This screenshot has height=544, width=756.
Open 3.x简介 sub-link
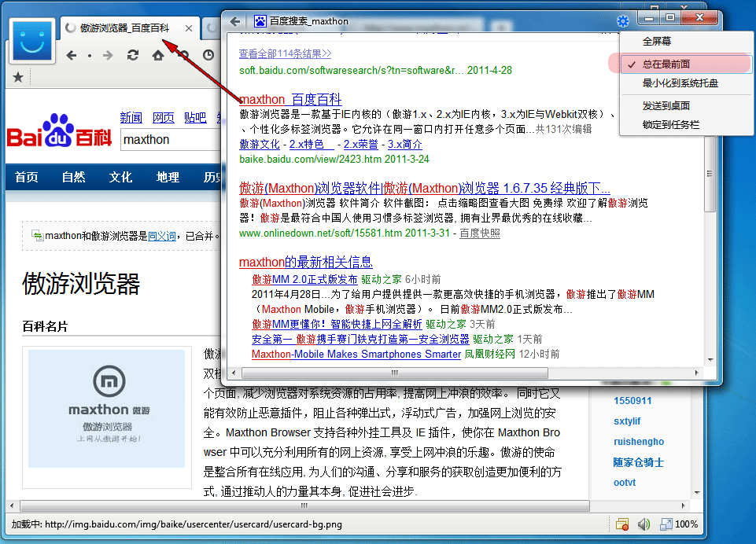(x=405, y=144)
